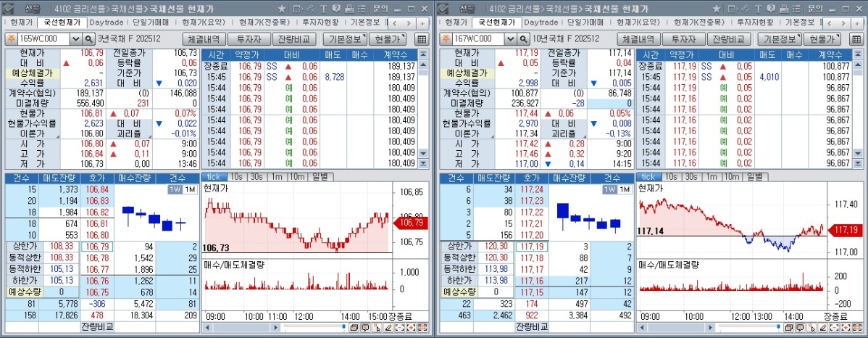Open help question icon in left window

337,9
